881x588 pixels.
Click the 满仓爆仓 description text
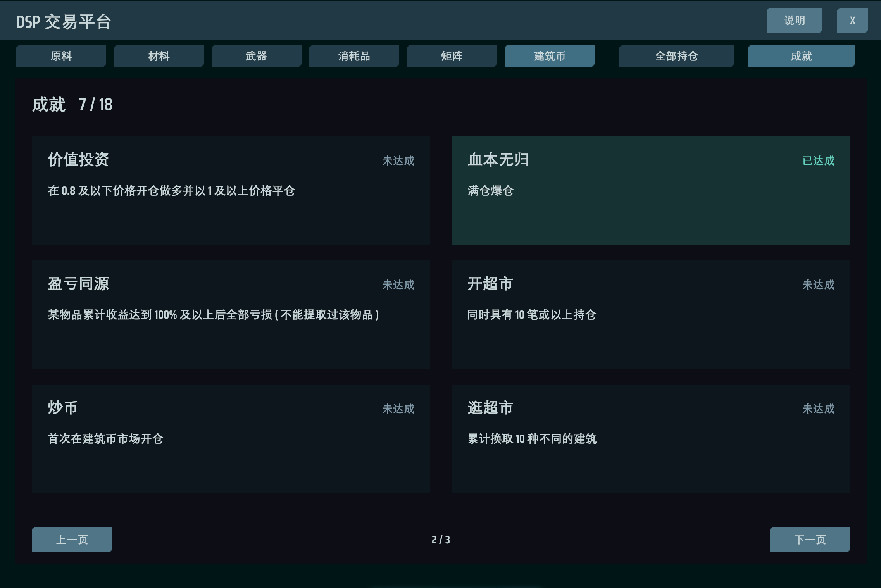pyautogui.click(x=490, y=191)
